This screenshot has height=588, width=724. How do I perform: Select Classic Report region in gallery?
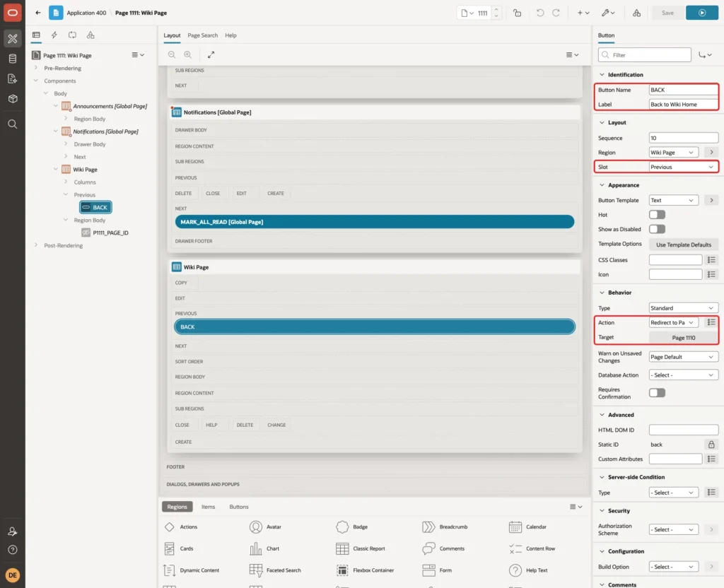pos(361,548)
